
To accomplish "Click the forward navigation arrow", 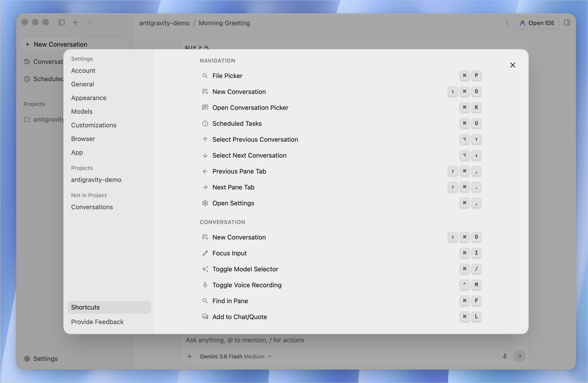I will click(x=89, y=23).
